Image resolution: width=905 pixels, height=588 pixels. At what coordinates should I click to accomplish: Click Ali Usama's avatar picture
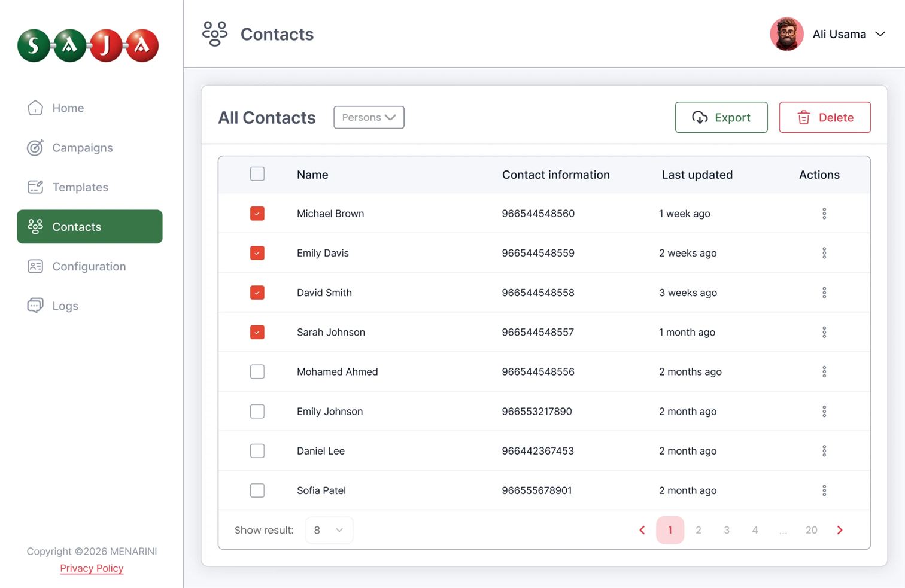[786, 34]
